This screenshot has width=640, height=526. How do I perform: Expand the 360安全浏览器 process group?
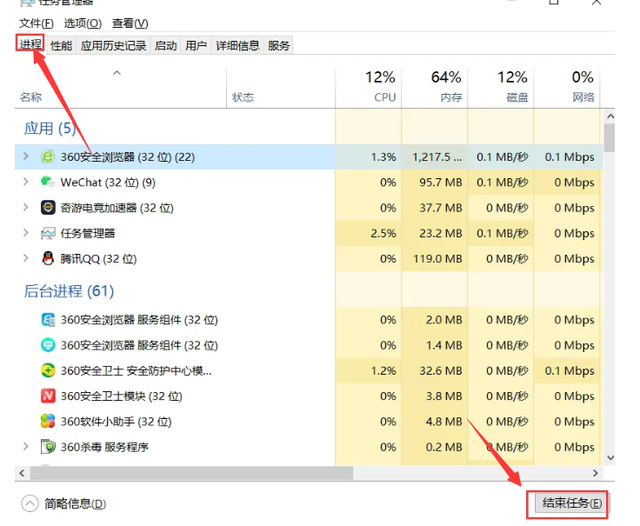(26, 156)
